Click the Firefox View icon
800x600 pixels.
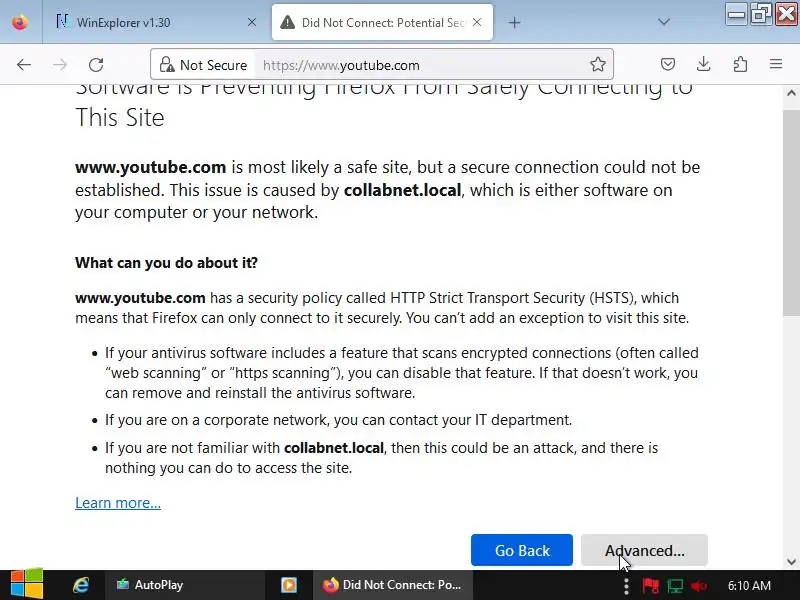click(20, 22)
